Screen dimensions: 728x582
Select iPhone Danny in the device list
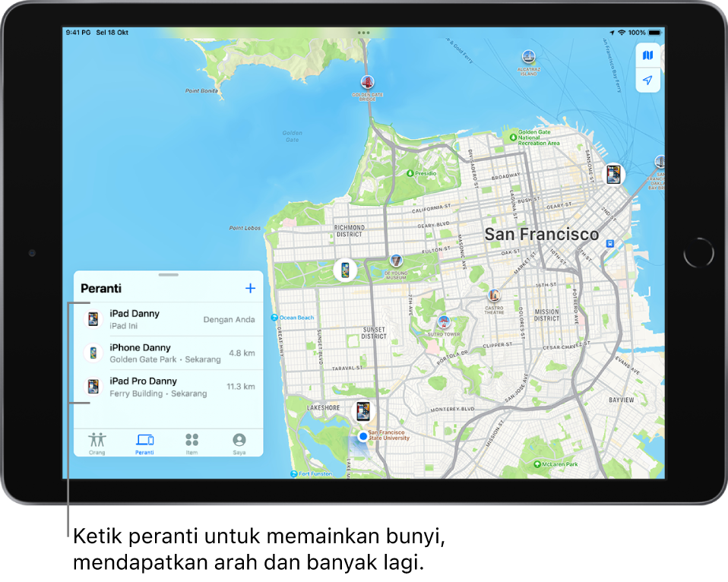tap(169, 353)
